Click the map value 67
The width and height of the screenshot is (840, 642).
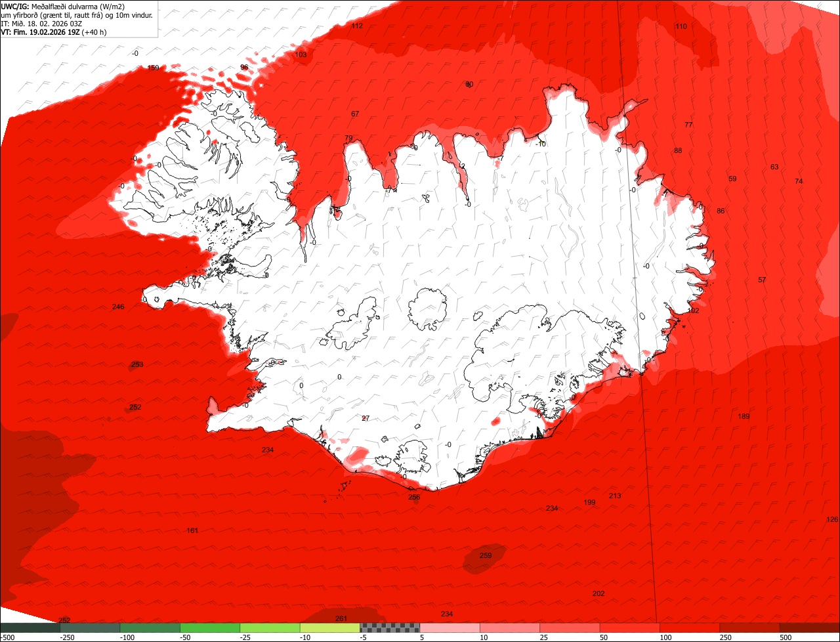[x=355, y=114]
